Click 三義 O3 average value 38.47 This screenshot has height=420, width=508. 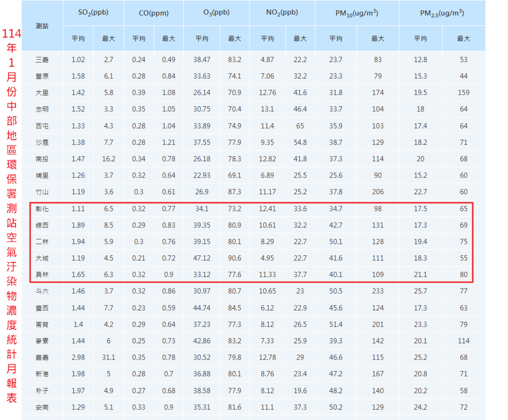tap(202, 60)
